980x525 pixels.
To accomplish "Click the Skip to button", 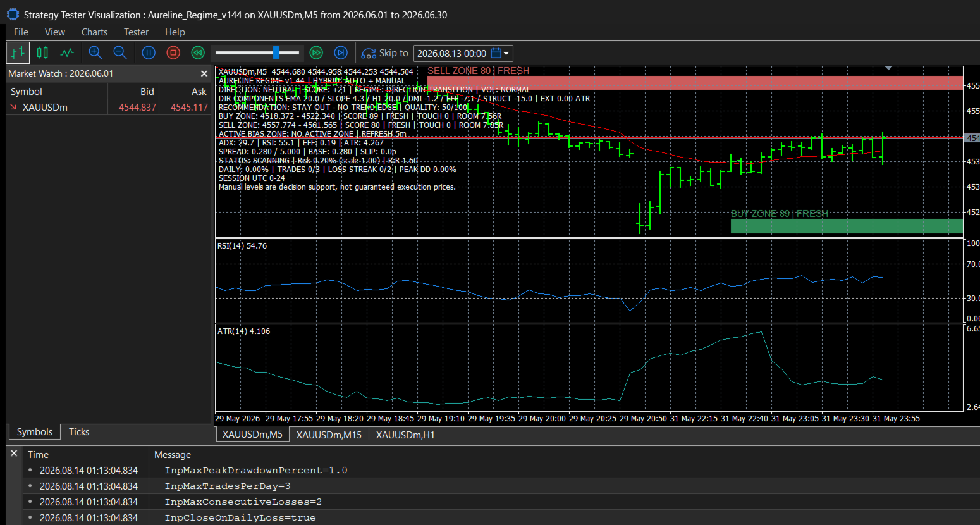I will (384, 53).
